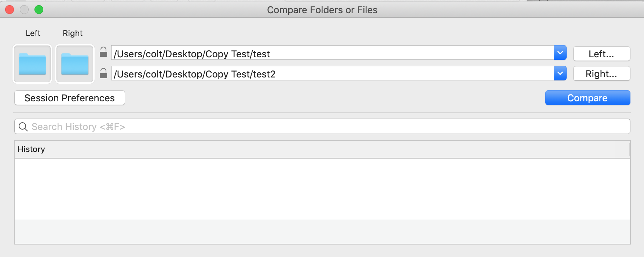644x257 pixels.
Task: Click the empty History list area
Action: pyautogui.click(x=322, y=201)
